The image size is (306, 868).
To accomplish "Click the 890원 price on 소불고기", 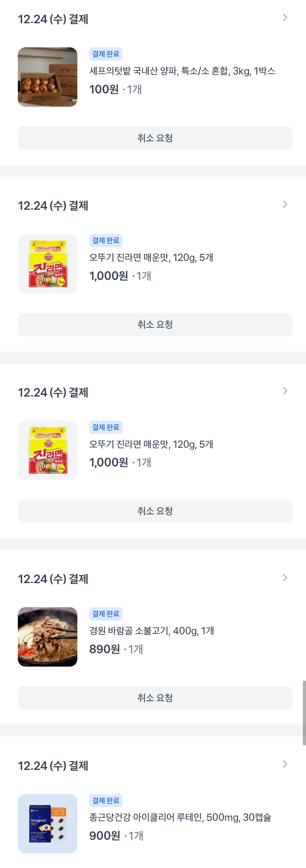I will (x=105, y=649).
